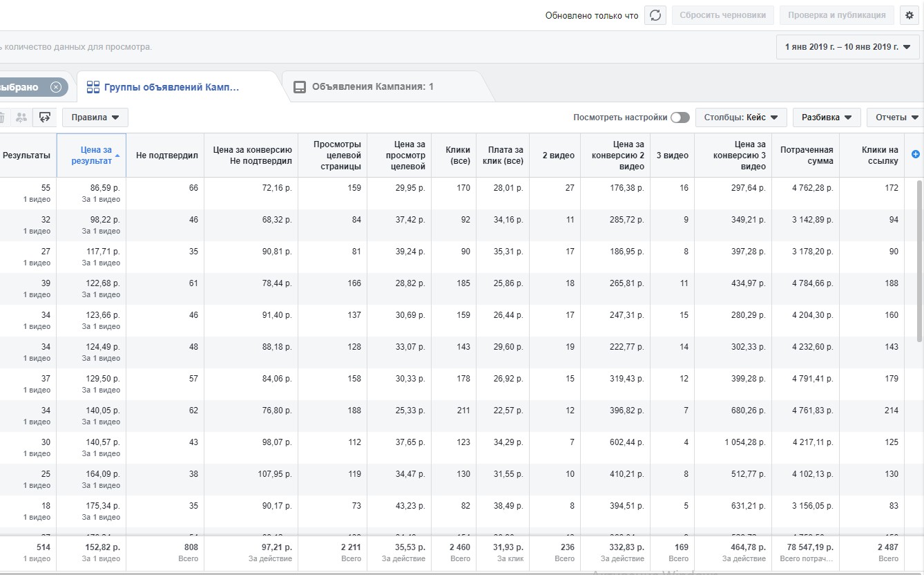Image resolution: width=924 pixels, height=575 pixels.
Task: Open the Правила dropdown
Action: 95,117
